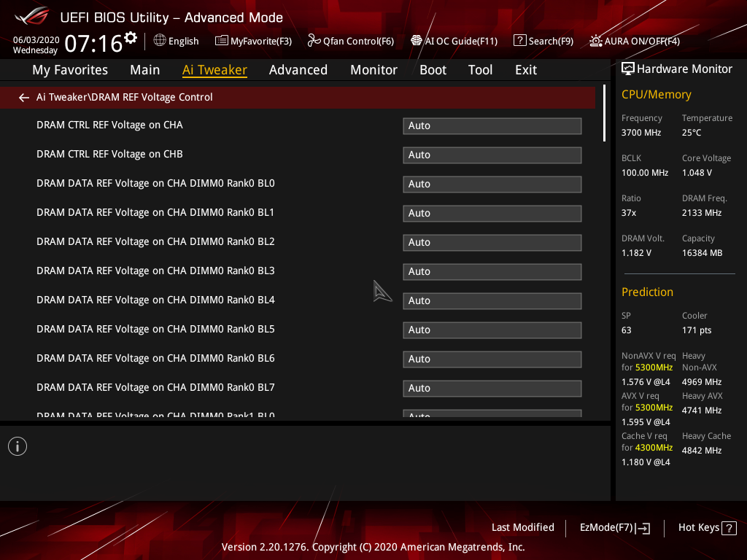Switch to the Boot tab

tap(433, 69)
